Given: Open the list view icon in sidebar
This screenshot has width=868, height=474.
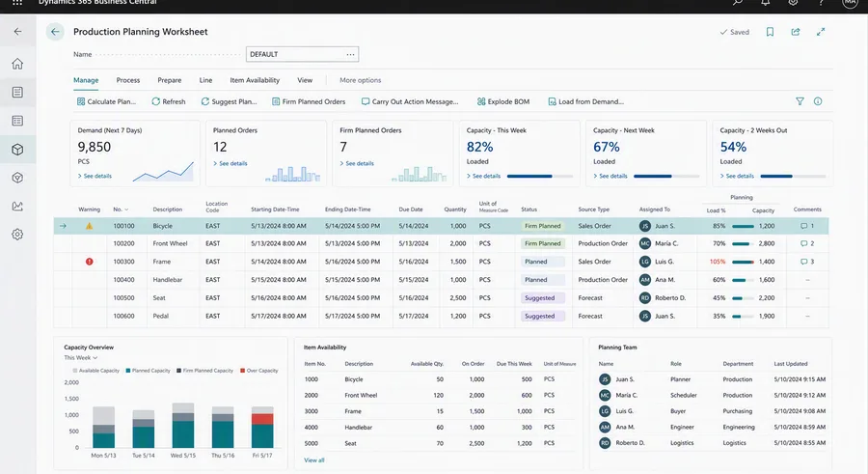Looking at the screenshot, I should [x=17, y=121].
